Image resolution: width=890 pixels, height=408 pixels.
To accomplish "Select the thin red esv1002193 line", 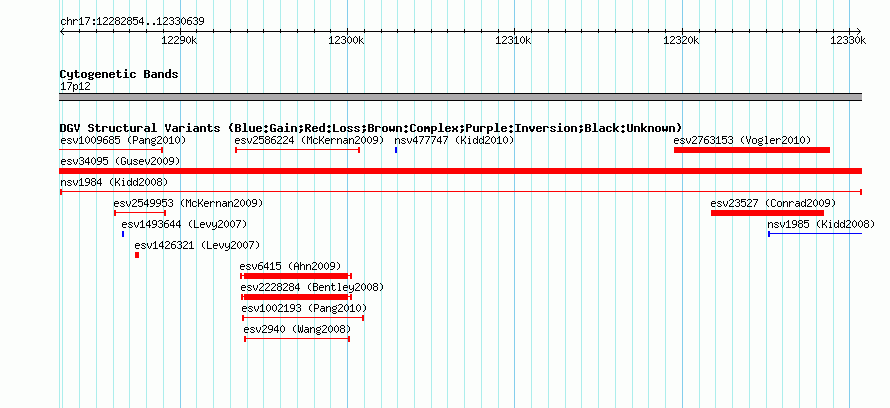I will (303, 318).
